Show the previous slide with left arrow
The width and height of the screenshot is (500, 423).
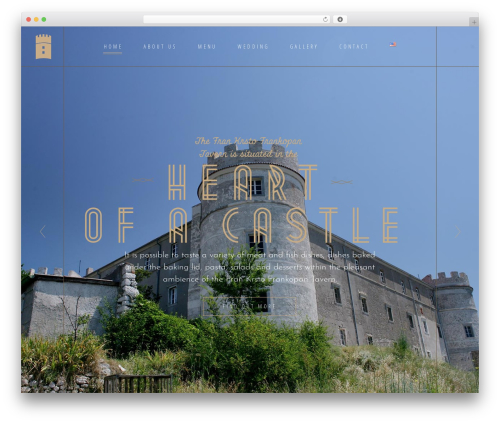coord(42,231)
